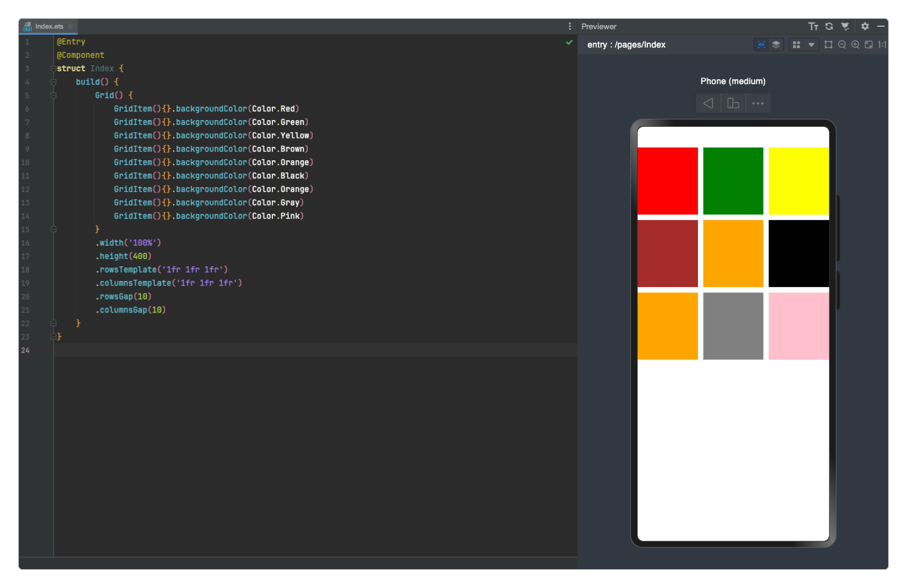Click the orange tile in the bottom row
The height and width of the screenshot is (588, 907).
tap(667, 326)
